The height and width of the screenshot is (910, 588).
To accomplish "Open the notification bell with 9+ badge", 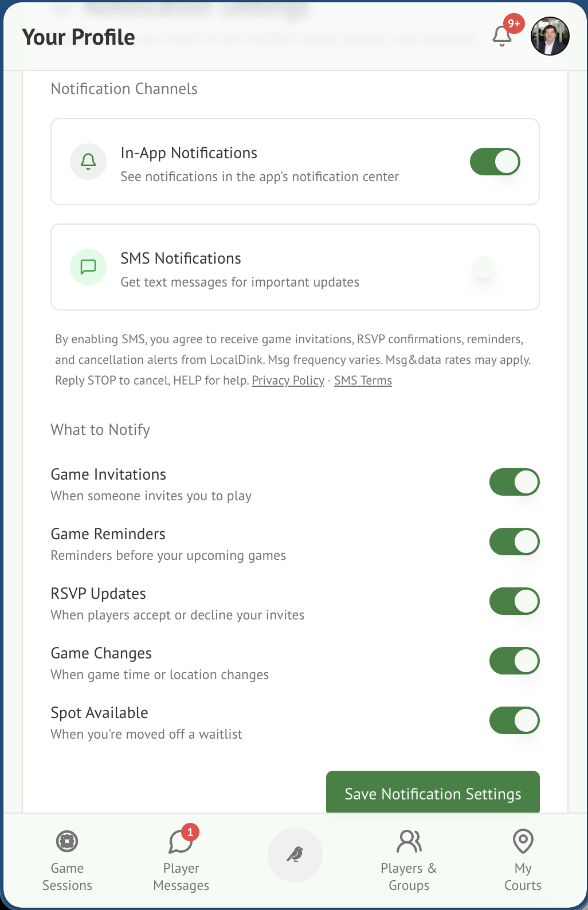I will (x=501, y=36).
